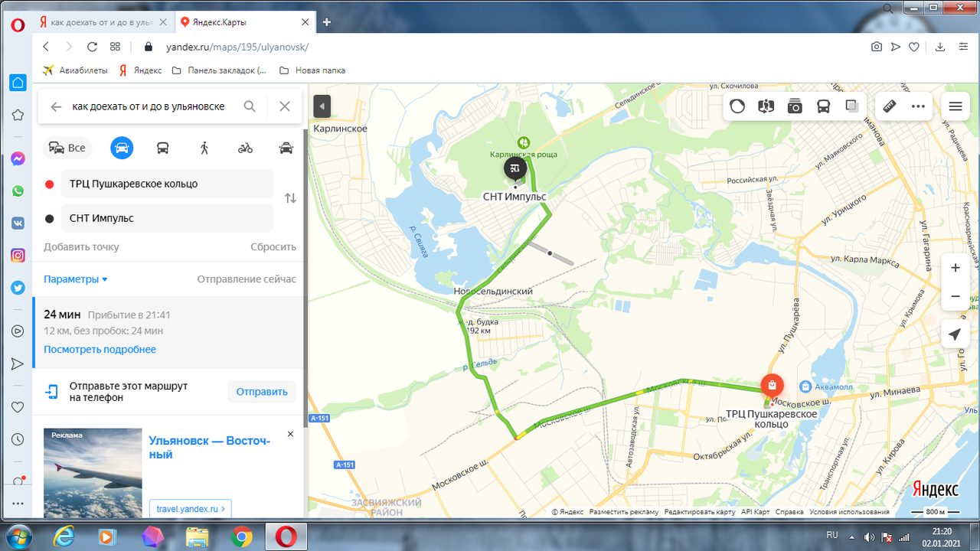Switch to the Яндекс.Карты tab
Screen dimensions: 980x551
pos(245,22)
